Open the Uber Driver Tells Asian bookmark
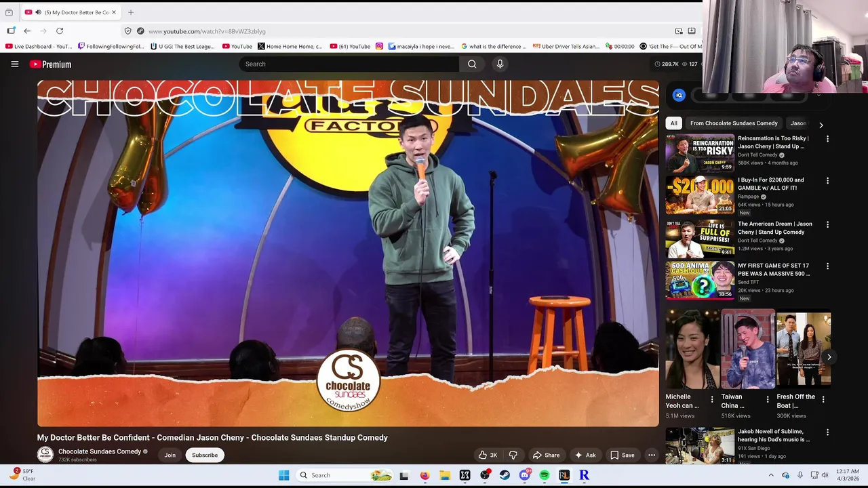 566,47
